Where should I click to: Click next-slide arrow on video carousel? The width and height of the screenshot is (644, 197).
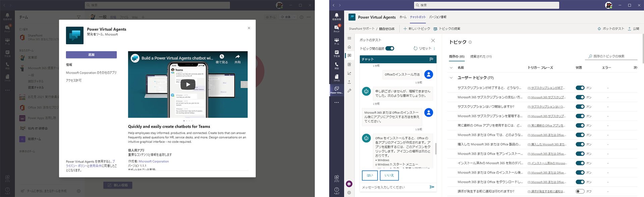[244, 84]
